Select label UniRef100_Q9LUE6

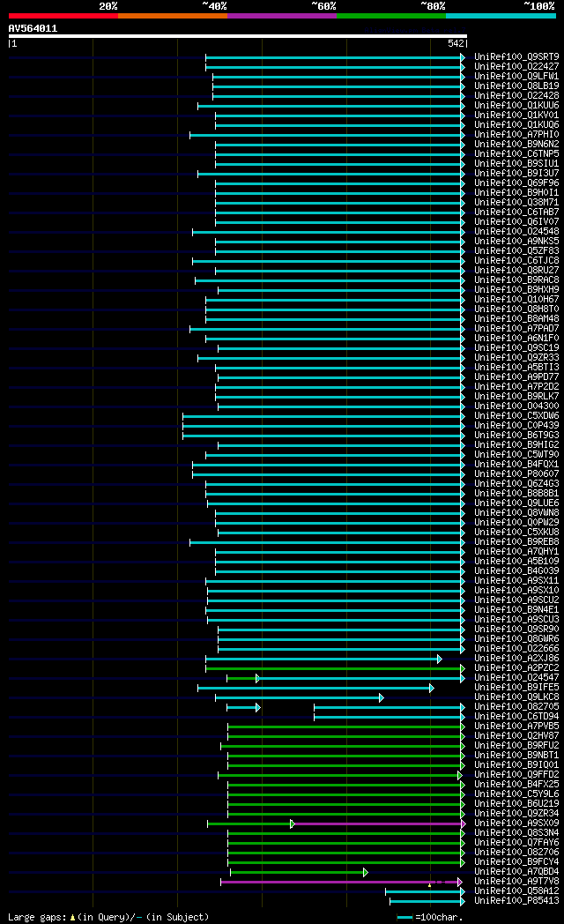click(516, 503)
